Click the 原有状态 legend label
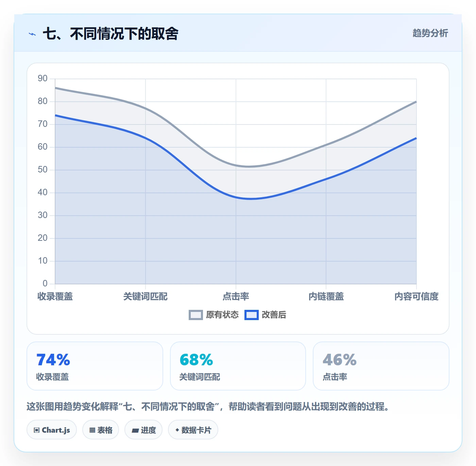The width and height of the screenshot is (476, 466). [x=222, y=315]
